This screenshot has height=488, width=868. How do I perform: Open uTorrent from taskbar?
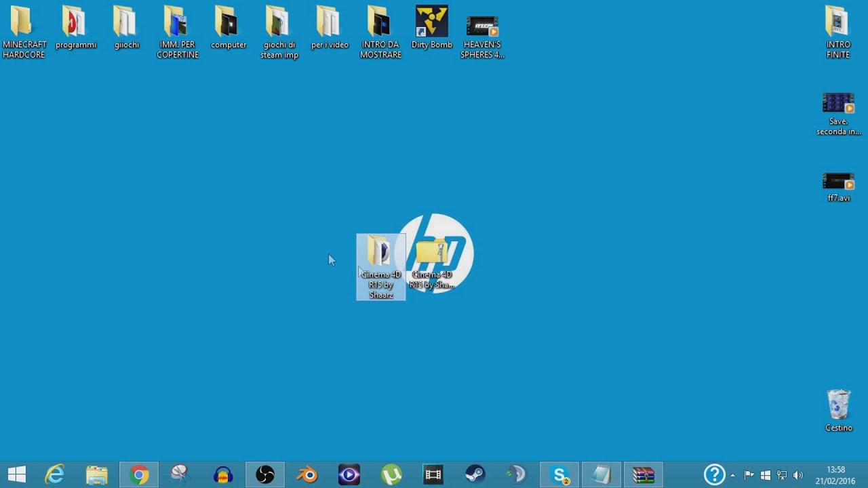pos(391,475)
